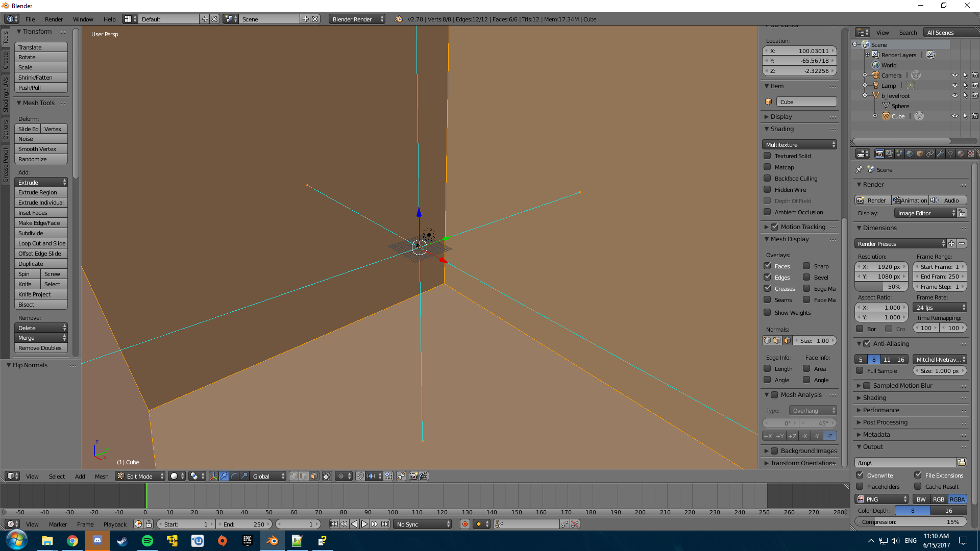The height and width of the screenshot is (551, 980).
Task: Select face select mode cube icon
Action: tap(314, 476)
